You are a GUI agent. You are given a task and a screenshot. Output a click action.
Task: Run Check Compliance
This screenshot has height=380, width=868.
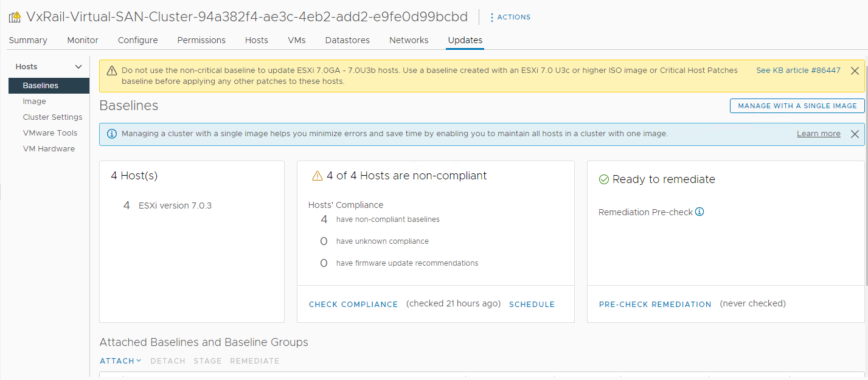[353, 305]
